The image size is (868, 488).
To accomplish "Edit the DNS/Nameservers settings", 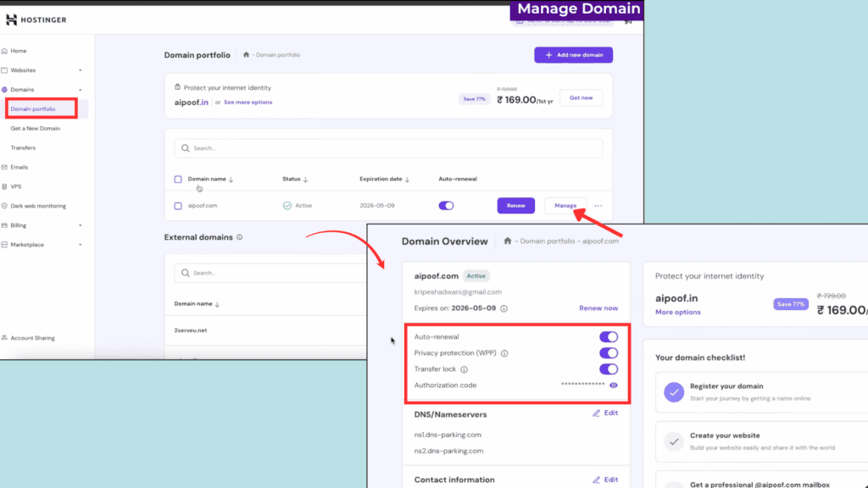I will pos(605,413).
